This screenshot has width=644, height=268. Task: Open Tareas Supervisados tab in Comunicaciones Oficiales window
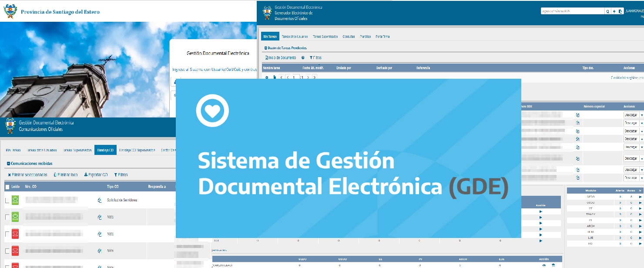(x=77, y=150)
